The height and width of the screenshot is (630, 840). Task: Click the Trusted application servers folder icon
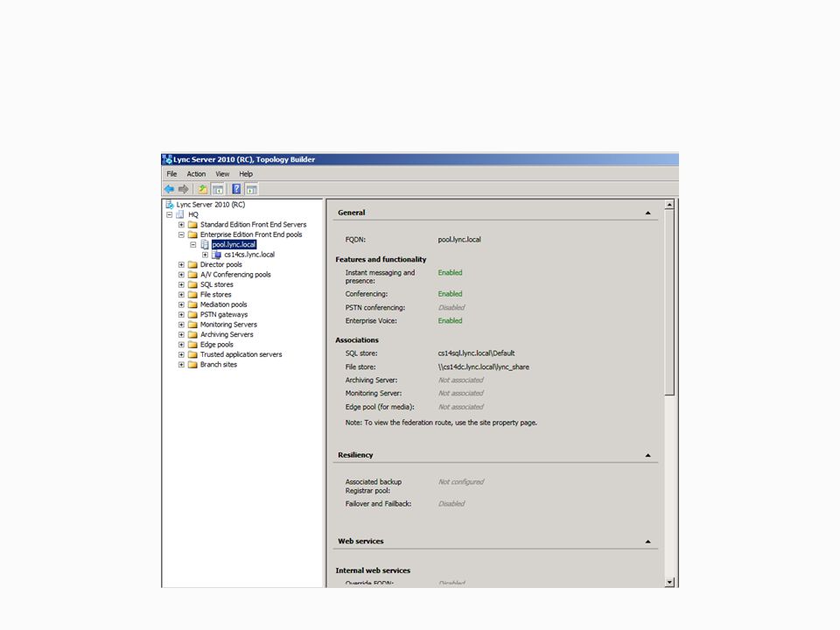pos(192,354)
